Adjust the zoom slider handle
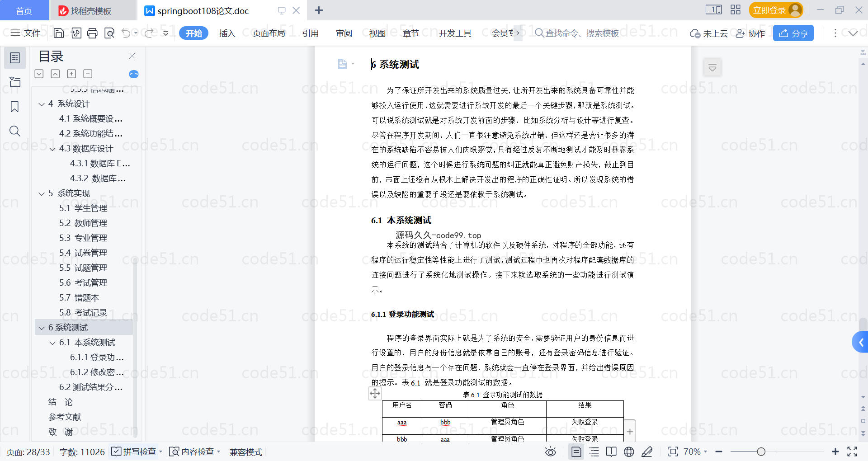The image size is (868, 461). pos(761,452)
